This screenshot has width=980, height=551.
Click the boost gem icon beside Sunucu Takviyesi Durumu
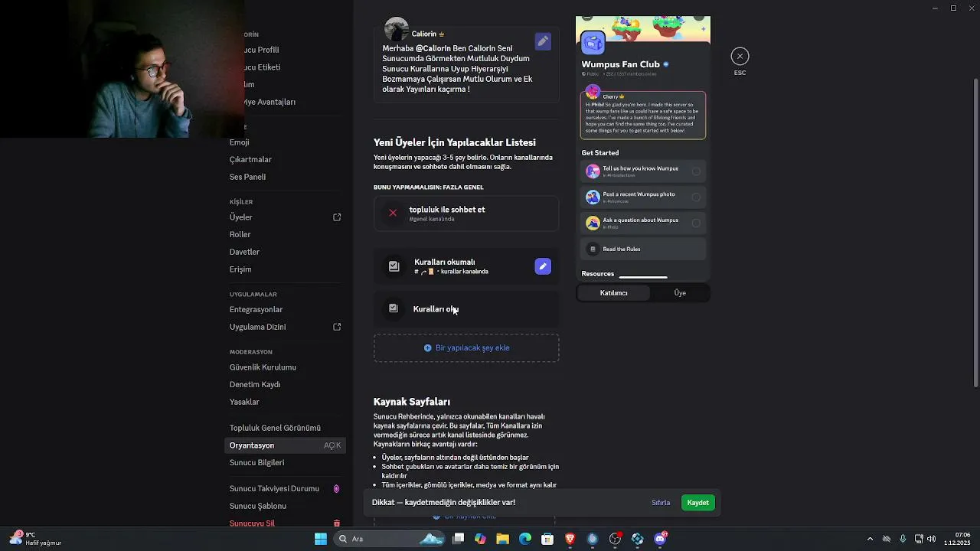(336, 488)
